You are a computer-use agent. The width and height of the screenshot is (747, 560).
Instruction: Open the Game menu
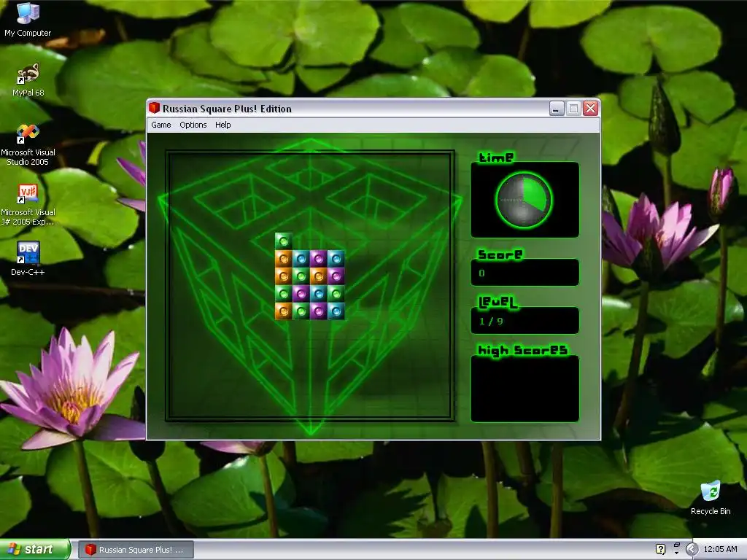pyautogui.click(x=161, y=125)
